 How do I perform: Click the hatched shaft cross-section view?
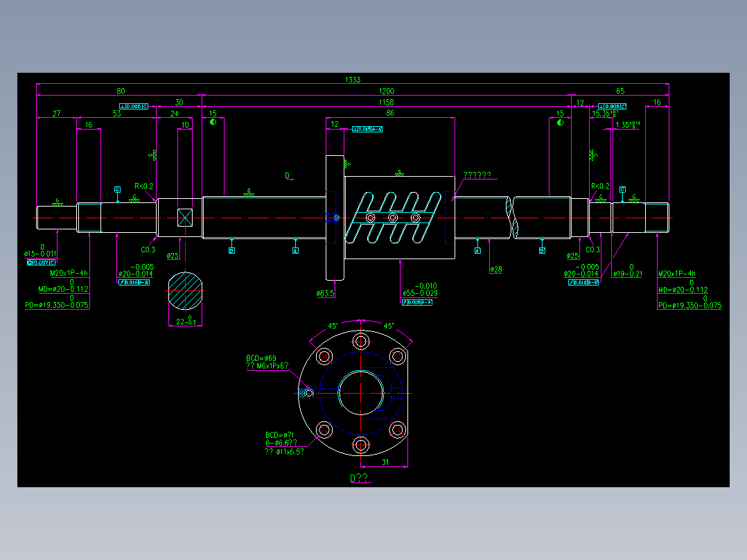tap(185, 290)
